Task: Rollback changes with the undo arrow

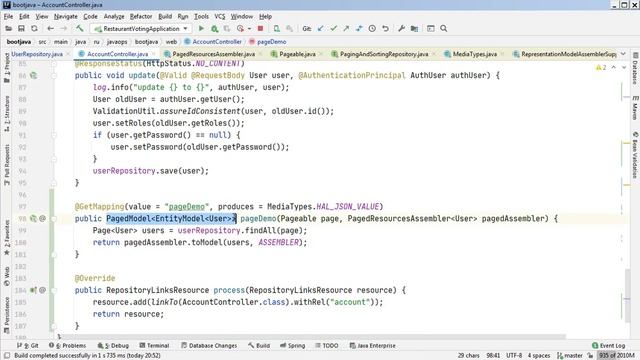Action: pyautogui.click(x=385, y=29)
